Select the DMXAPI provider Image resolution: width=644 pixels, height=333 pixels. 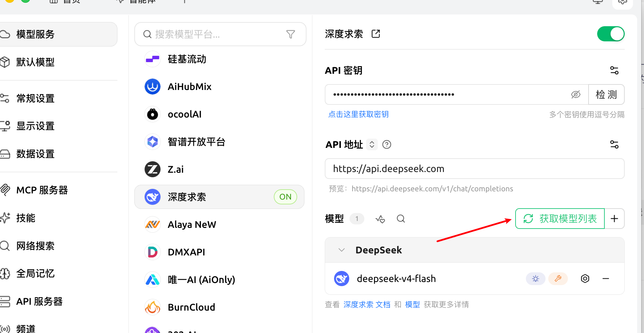pos(219,252)
